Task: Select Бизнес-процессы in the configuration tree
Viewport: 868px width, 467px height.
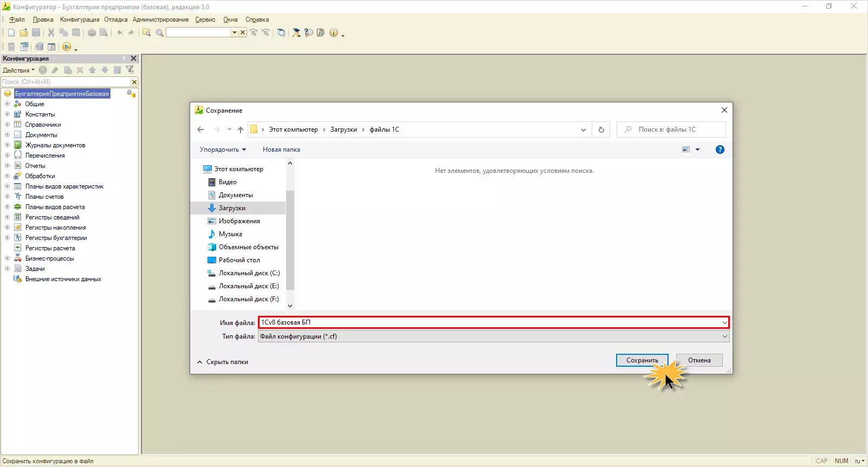Action: 50,258
